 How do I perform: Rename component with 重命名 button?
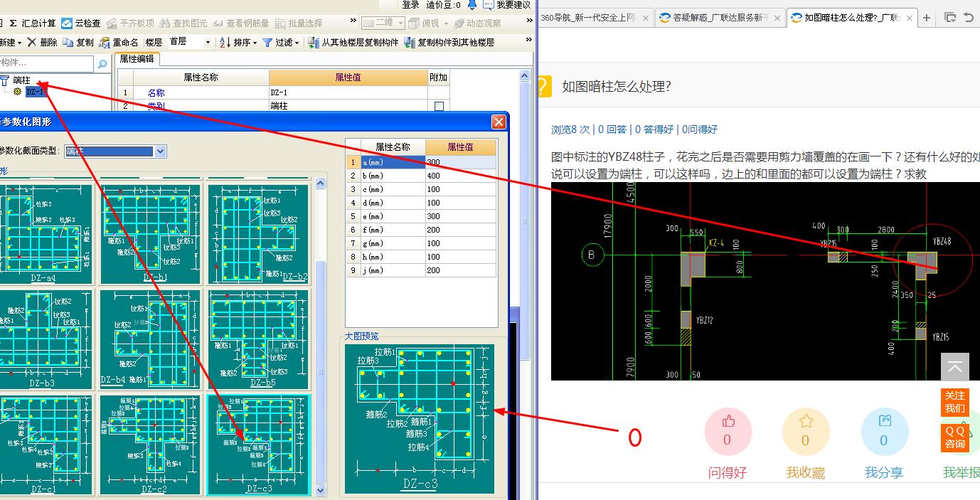pos(119,43)
